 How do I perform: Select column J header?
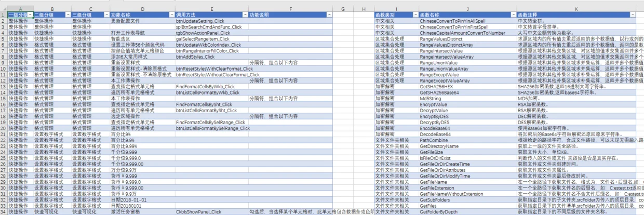[x=467, y=9]
